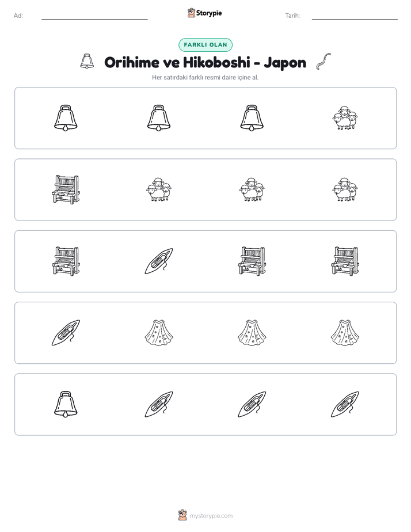Open the mystorypie.com footer link

(x=211, y=516)
